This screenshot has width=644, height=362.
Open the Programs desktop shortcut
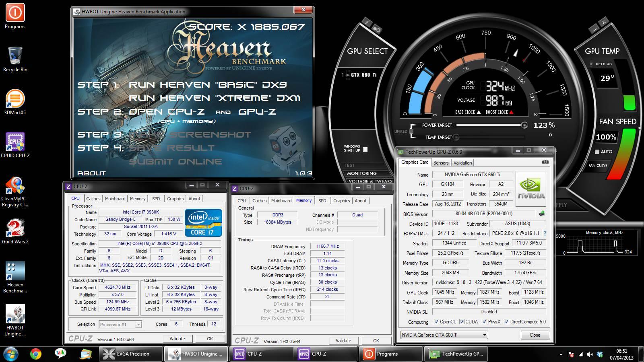15,16
